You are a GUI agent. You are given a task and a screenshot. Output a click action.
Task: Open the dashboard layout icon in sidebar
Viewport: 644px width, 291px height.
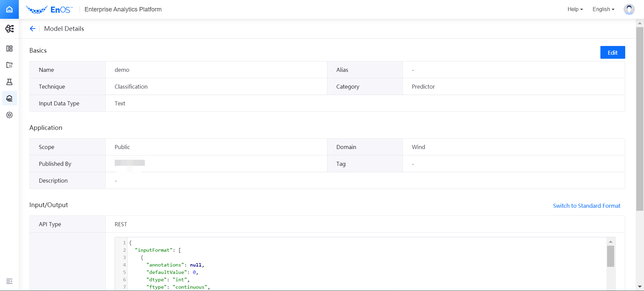9,49
